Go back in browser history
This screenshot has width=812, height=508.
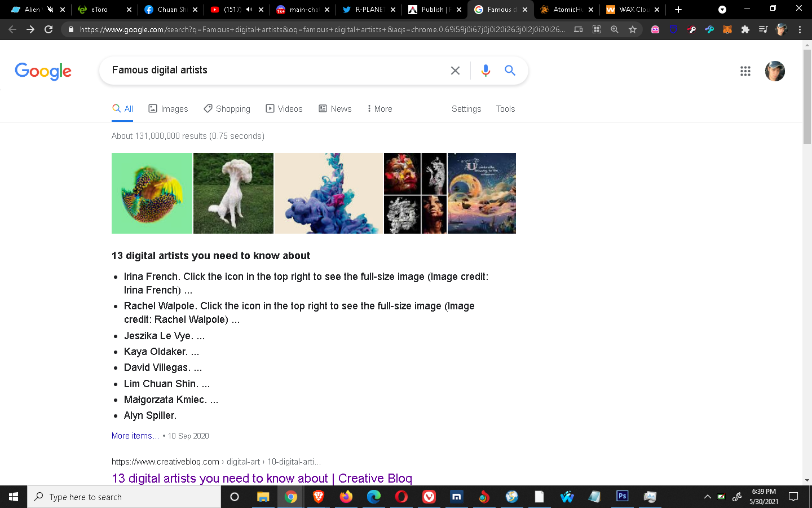[x=12, y=29]
